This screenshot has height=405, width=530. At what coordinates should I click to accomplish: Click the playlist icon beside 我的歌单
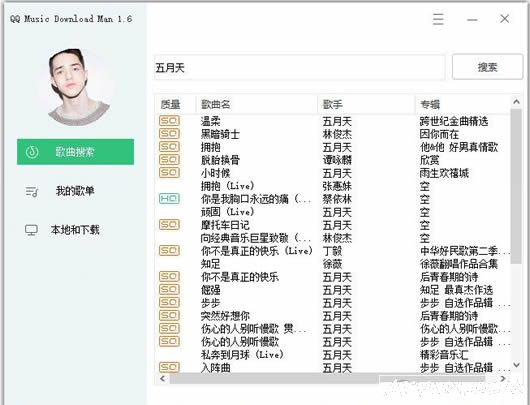click(32, 192)
